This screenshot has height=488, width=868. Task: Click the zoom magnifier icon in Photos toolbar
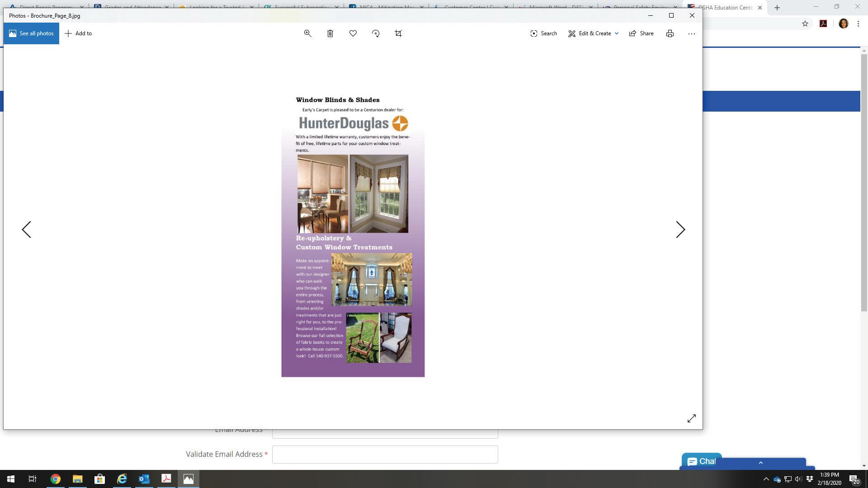[307, 33]
